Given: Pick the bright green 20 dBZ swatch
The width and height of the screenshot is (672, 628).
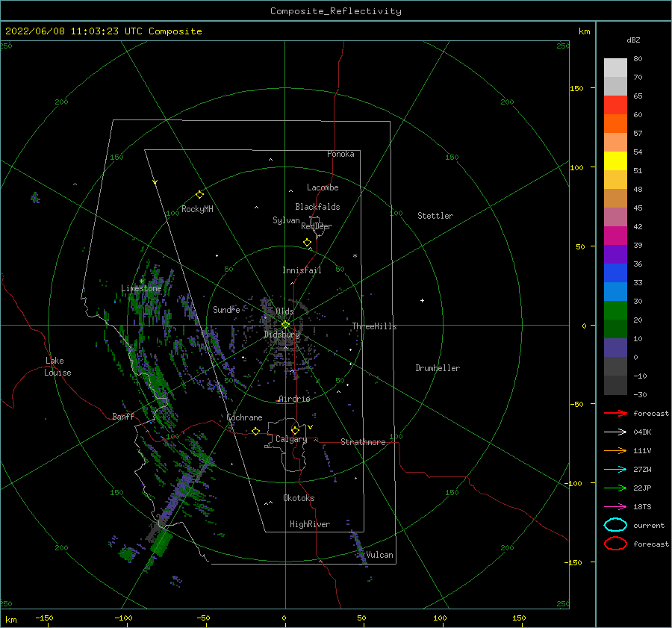Looking at the screenshot, I should pos(615,311).
